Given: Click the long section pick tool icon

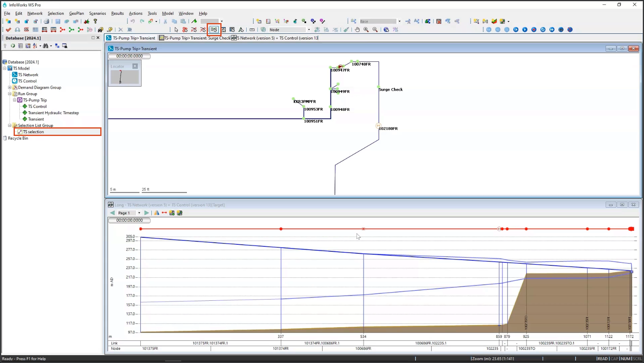Looking at the screenshot, I should tap(214, 30).
